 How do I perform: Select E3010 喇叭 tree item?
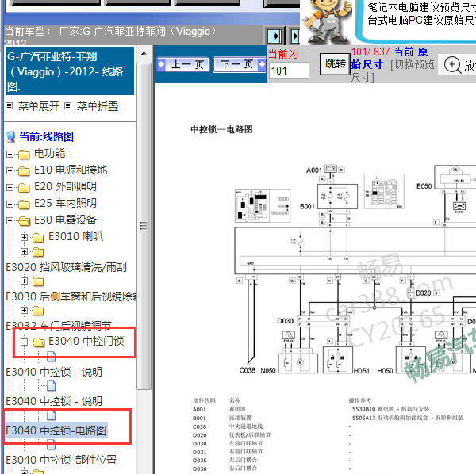tap(76, 236)
